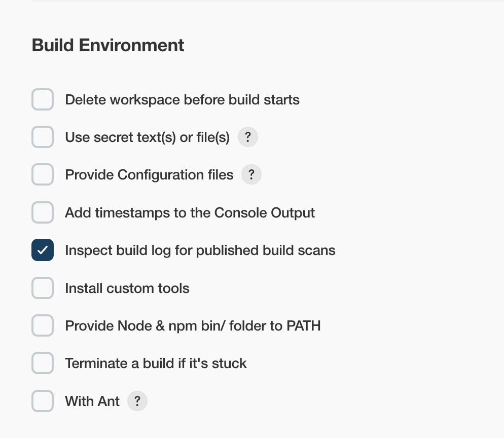
Task: Click the Terminate a build if it's stuck label
Action: pyautogui.click(x=156, y=363)
